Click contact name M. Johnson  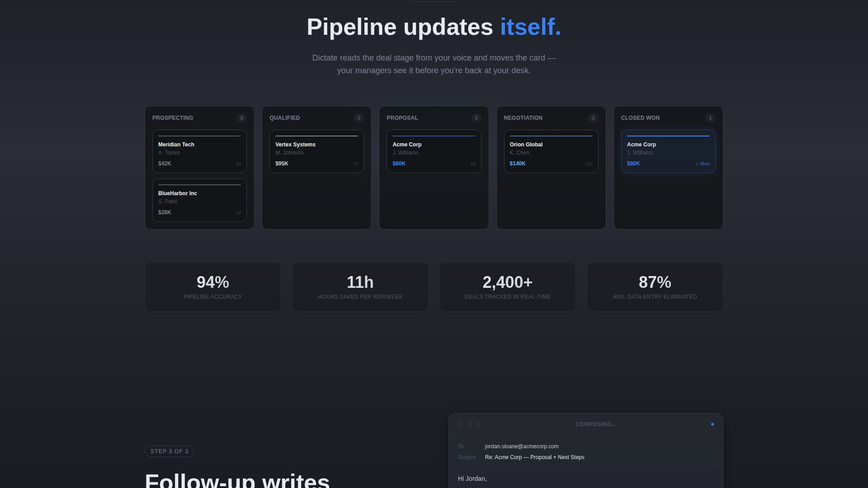[289, 153]
